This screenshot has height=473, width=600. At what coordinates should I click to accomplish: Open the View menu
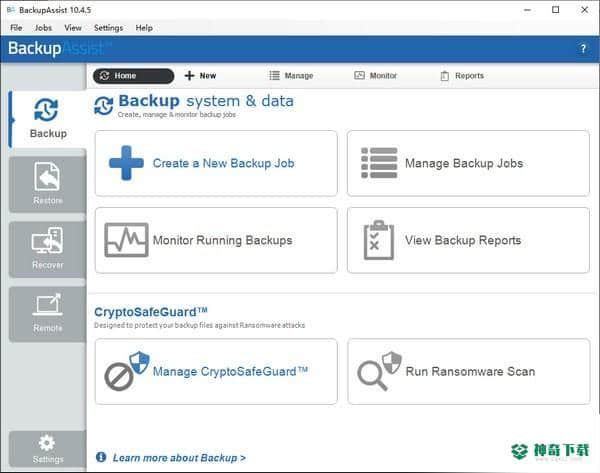(x=73, y=28)
